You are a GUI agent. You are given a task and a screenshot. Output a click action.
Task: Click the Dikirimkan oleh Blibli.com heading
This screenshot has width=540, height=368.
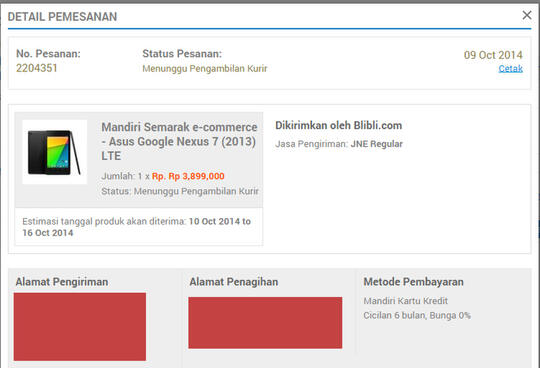[x=339, y=125]
